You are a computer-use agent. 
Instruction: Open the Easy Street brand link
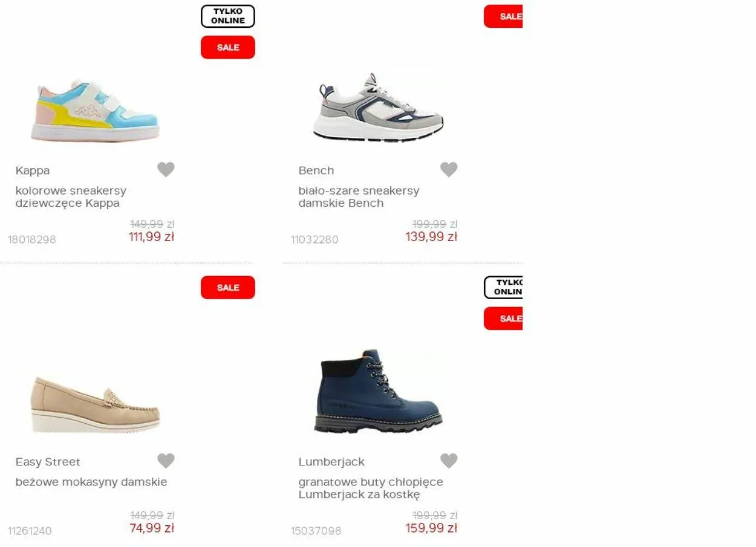pos(48,462)
